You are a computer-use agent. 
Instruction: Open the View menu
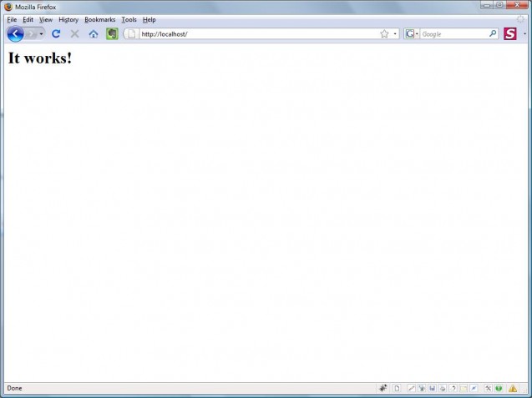[46, 20]
